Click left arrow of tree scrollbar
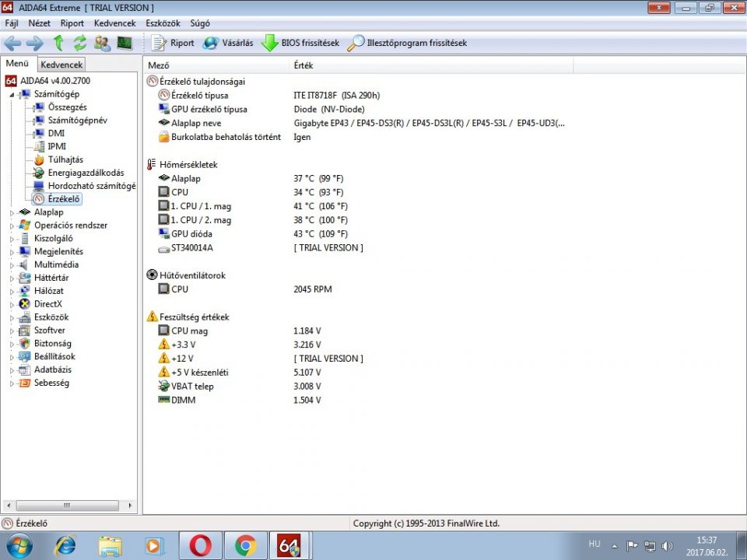 pyautogui.click(x=8, y=506)
